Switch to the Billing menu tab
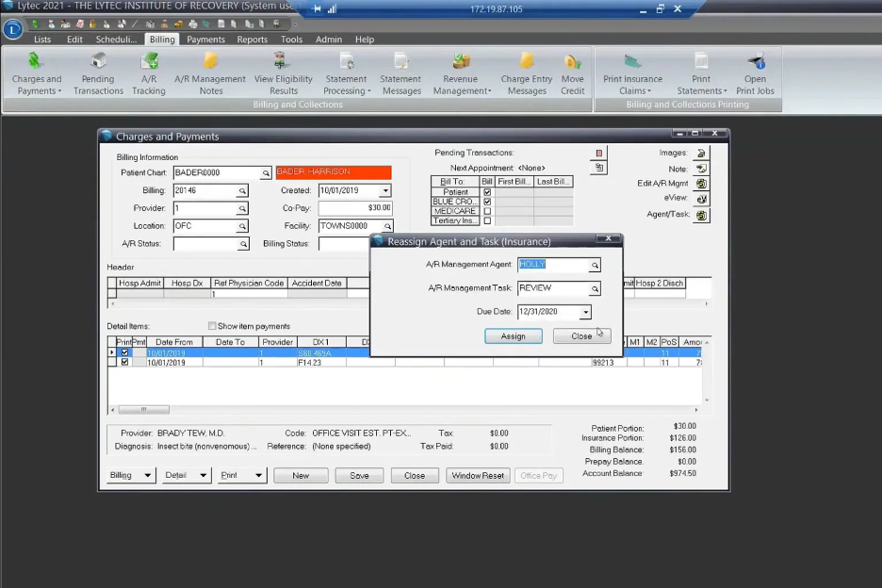 coord(161,40)
